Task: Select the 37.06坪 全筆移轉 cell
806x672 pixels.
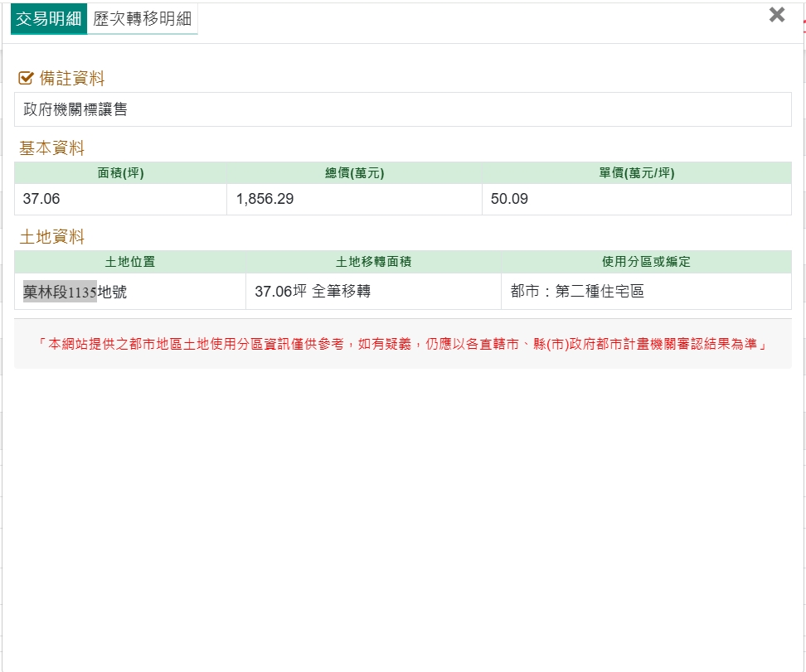Action: click(373, 292)
